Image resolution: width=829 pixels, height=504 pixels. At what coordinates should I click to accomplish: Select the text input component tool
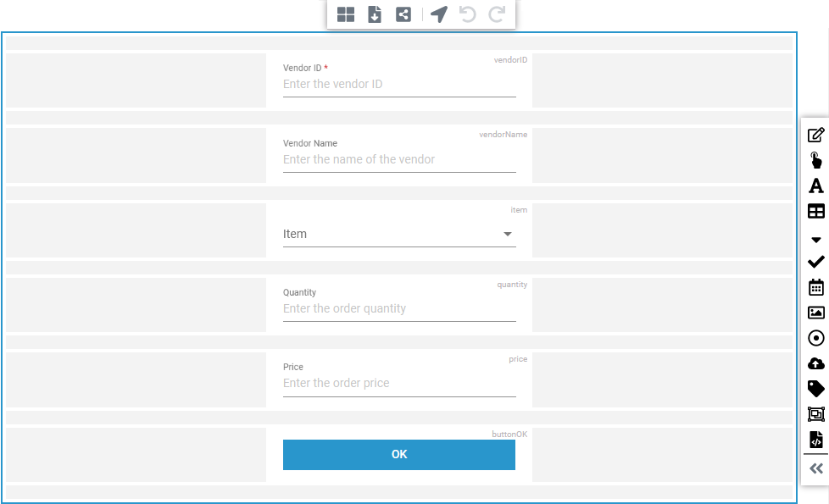pyautogui.click(x=815, y=134)
